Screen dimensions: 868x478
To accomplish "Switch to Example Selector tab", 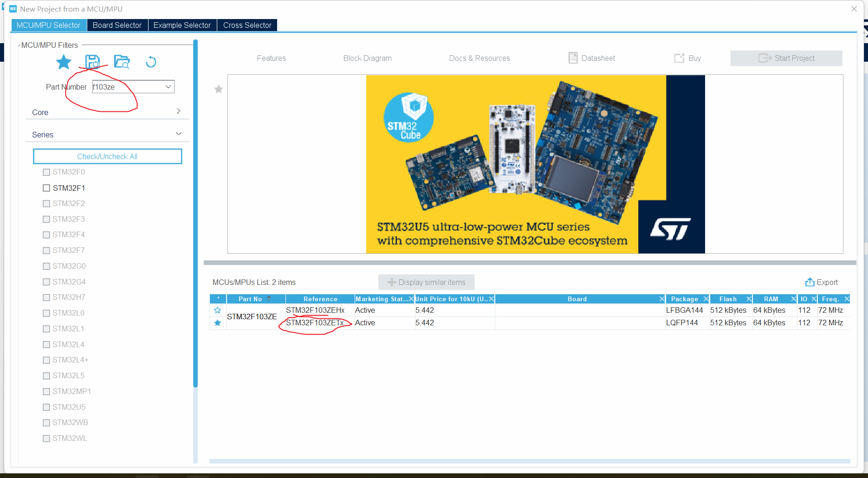I will pos(182,25).
